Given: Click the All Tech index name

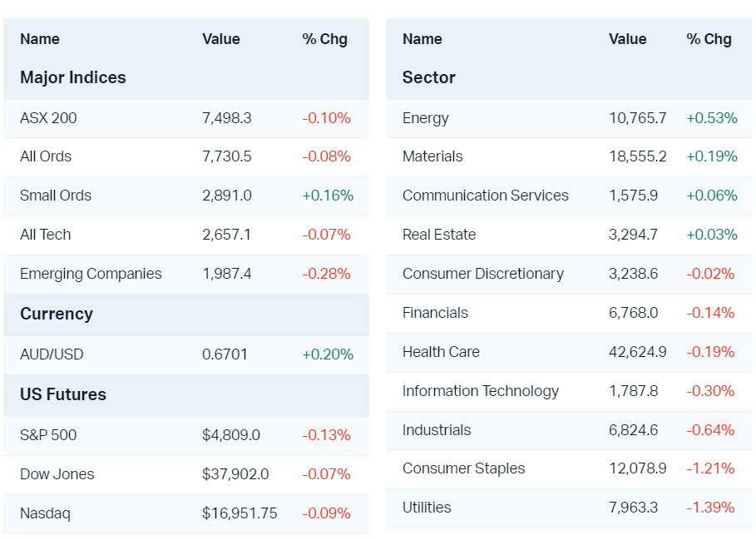Looking at the screenshot, I should [45, 235].
